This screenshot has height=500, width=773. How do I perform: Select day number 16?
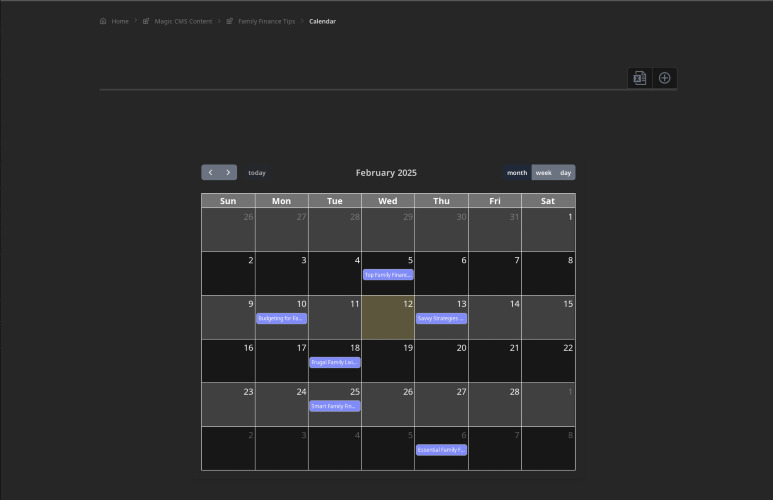coord(248,348)
